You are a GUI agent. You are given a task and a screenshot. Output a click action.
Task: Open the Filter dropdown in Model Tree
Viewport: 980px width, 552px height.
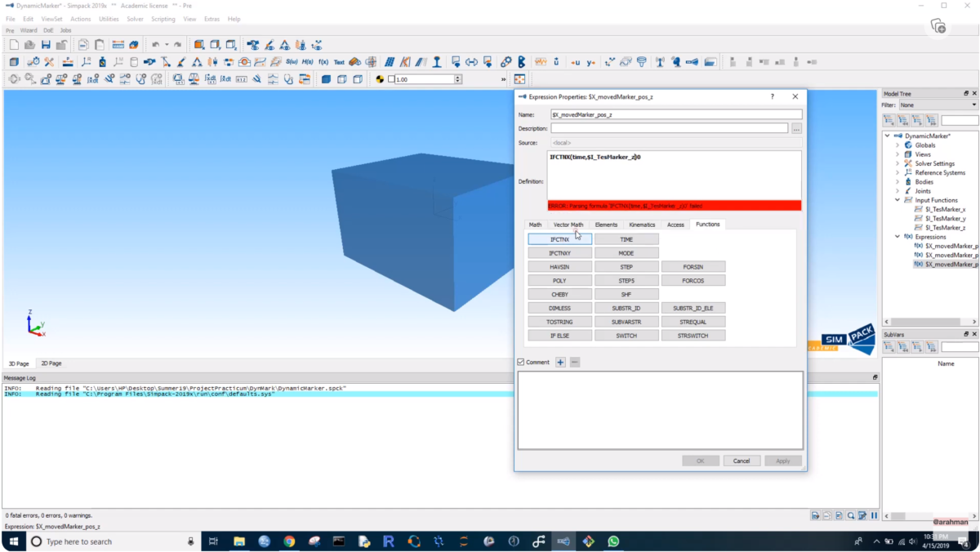click(938, 105)
